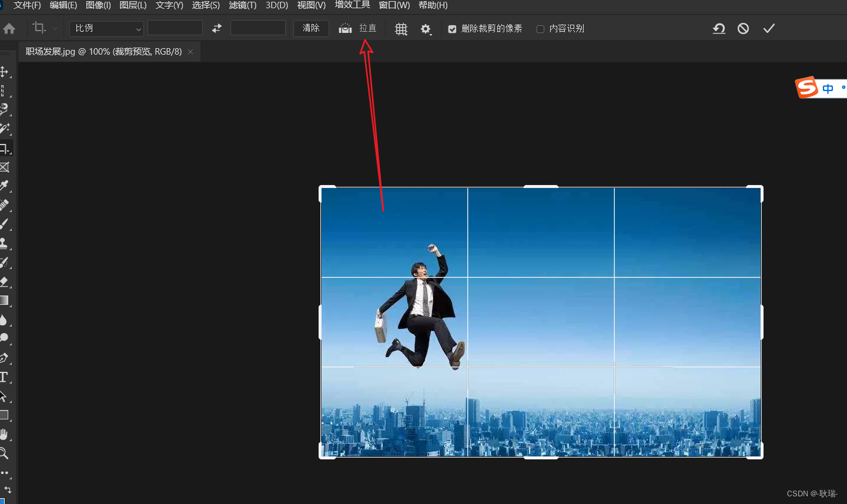This screenshot has width=847, height=504.
Task: Open the 帮助(H) menu
Action: [433, 5]
